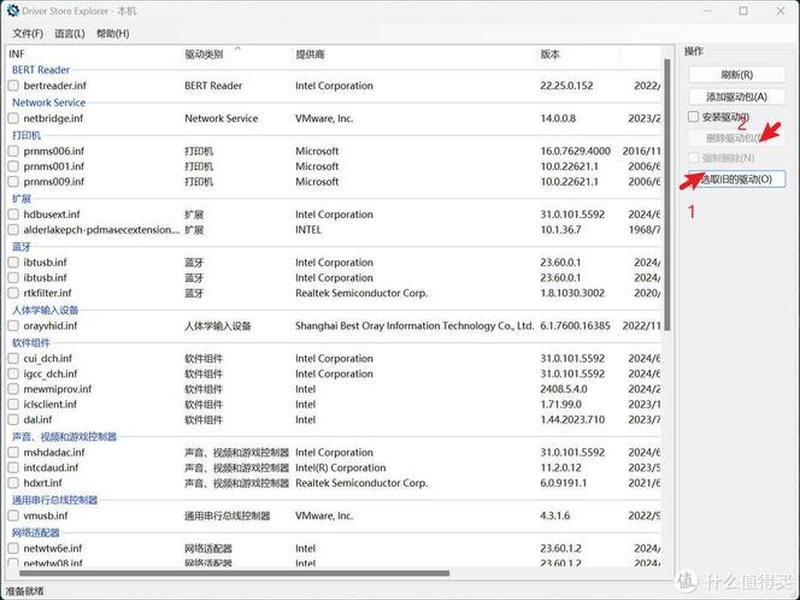This screenshot has width=800, height=600.
Task: Collapse the 网络适配器 group header
Action: click(36, 532)
